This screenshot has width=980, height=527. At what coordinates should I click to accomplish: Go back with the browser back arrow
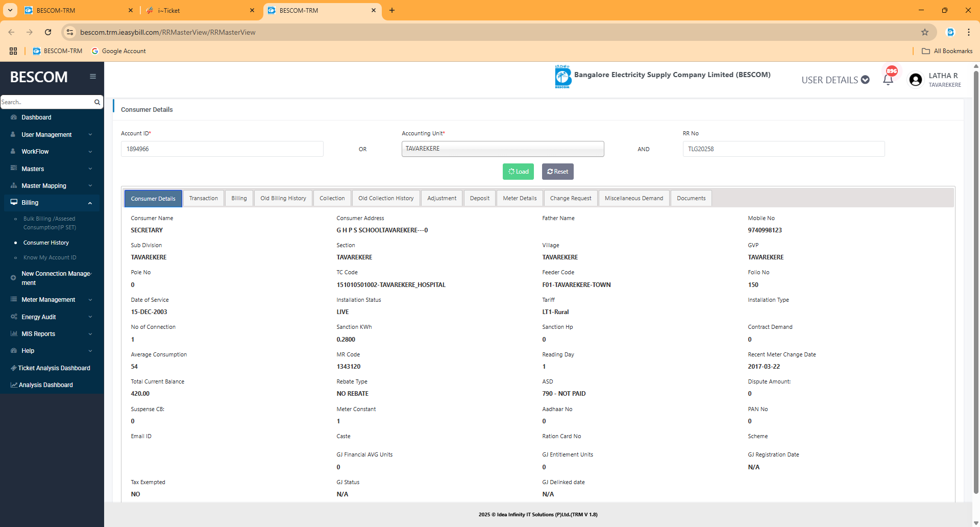coord(11,32)
